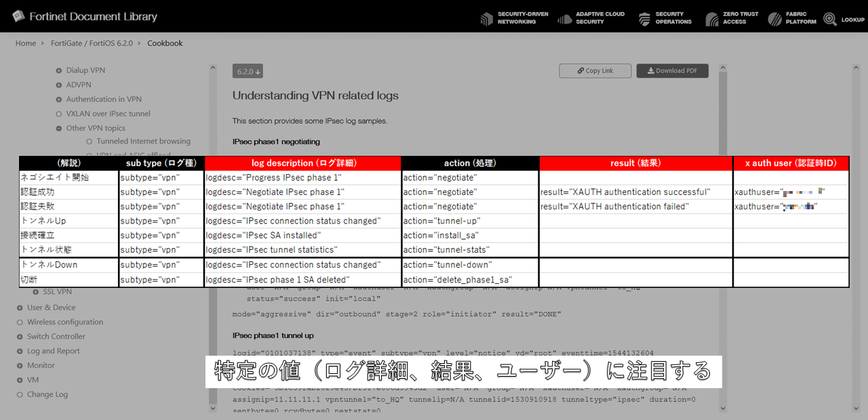Click action="tunnel-down" cell

[470, 265]
